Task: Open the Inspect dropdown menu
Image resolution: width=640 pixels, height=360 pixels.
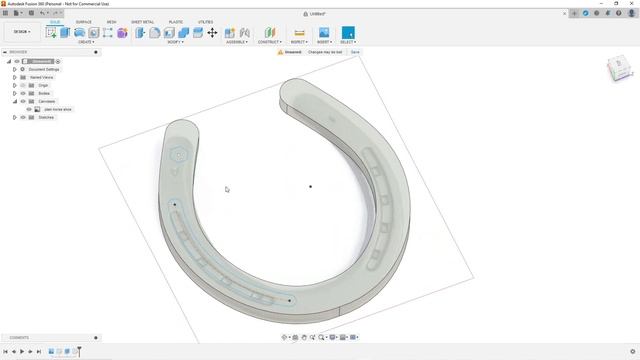Action: point(299,42)
